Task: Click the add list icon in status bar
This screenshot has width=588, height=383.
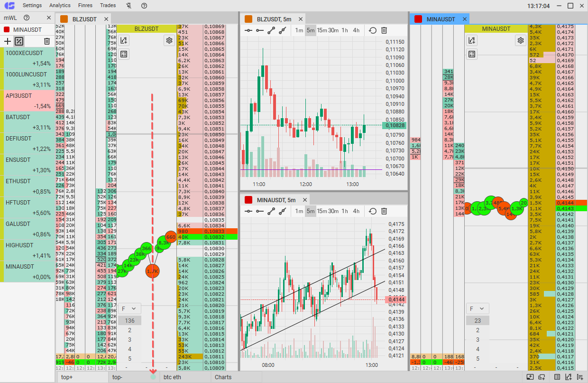Action: point(579,377)
